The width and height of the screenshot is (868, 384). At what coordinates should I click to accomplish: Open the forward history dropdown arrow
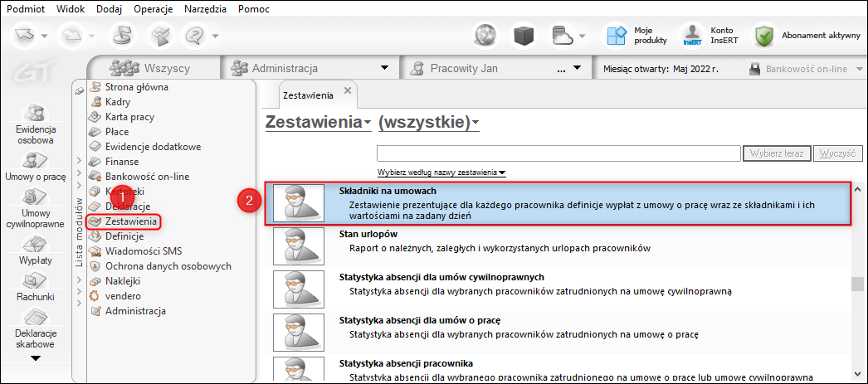pos(92,36)
